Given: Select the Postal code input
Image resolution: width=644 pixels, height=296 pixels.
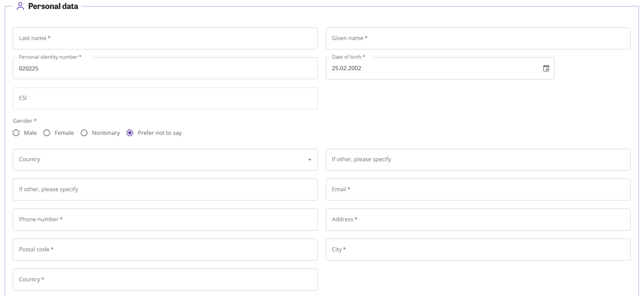Looking at the screenshot, I should click(x=165, y=250).
